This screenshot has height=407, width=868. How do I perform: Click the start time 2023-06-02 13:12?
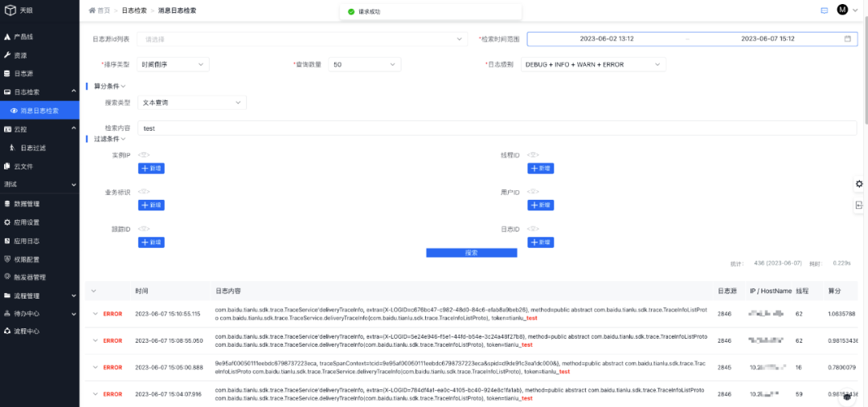[x=607, y=39]
